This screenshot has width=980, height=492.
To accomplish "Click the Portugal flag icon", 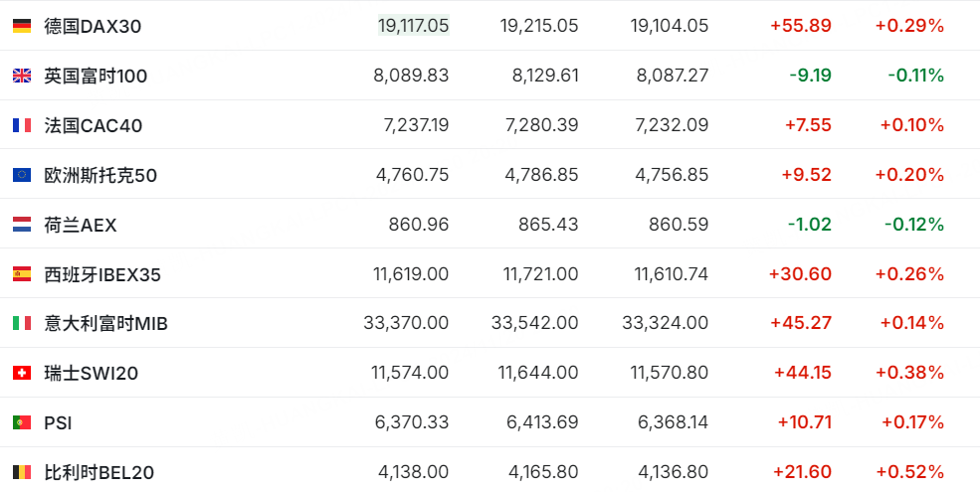I will click(x=22, y=422).
